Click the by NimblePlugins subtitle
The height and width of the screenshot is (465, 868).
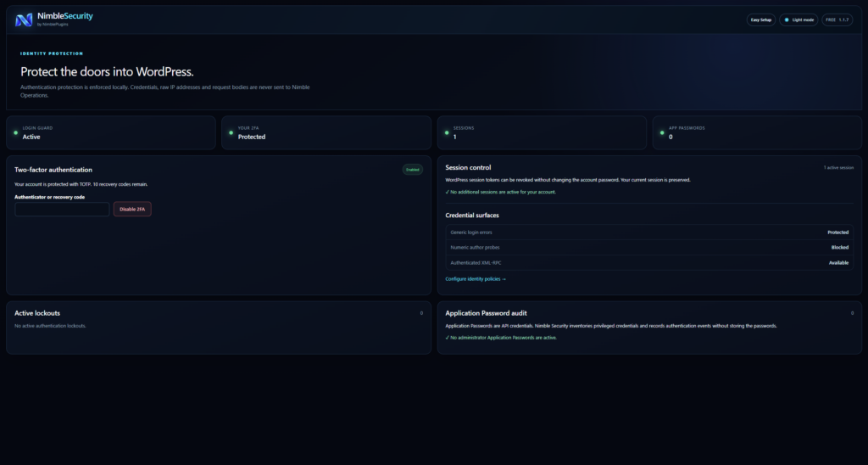tap(53, 25)
